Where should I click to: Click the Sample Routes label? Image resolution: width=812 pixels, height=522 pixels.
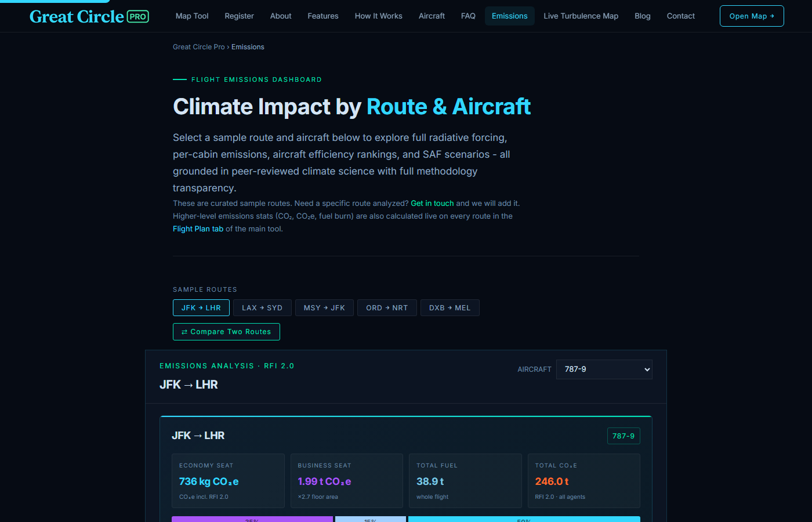click(x=205, y=289)
